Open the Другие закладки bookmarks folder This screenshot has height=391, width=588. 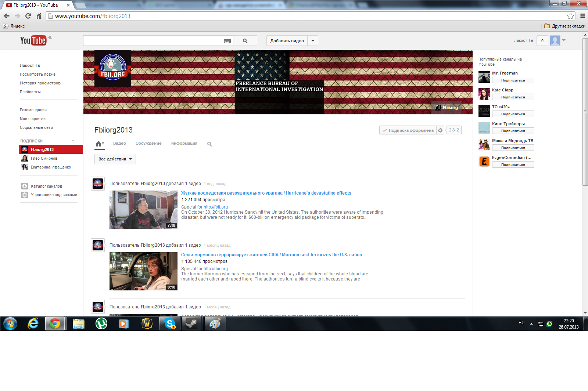(565, 26)
